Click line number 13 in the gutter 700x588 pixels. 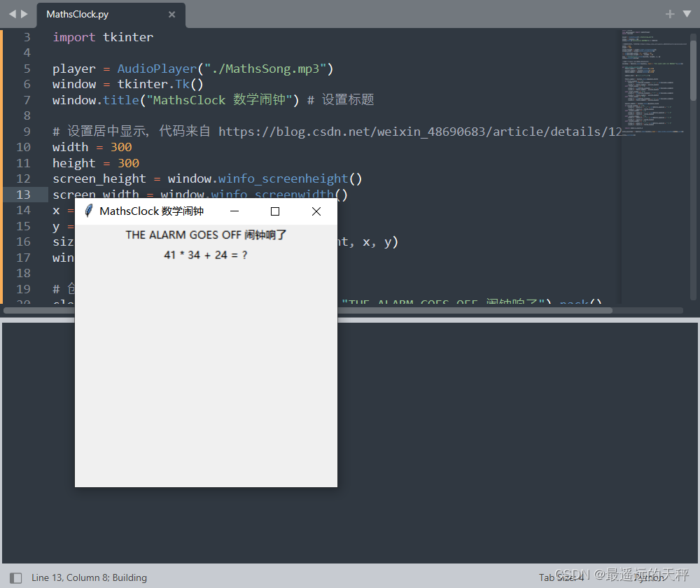pos(23,194)
